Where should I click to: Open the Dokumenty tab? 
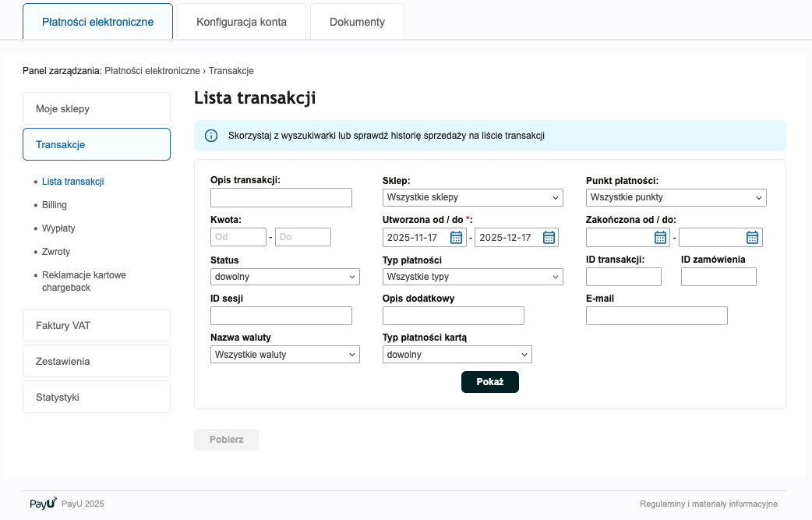click(x=357, y=22)
